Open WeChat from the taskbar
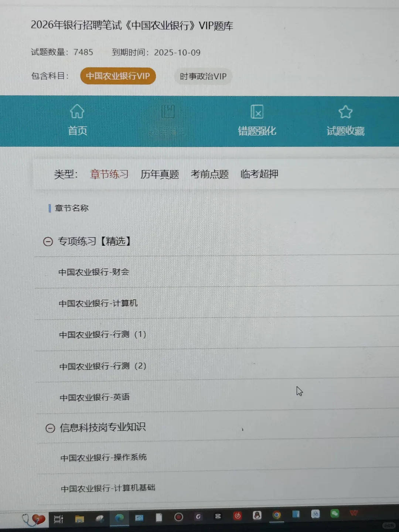The height and width of the screenshot is (532, 399). click(x=335, y=513)
